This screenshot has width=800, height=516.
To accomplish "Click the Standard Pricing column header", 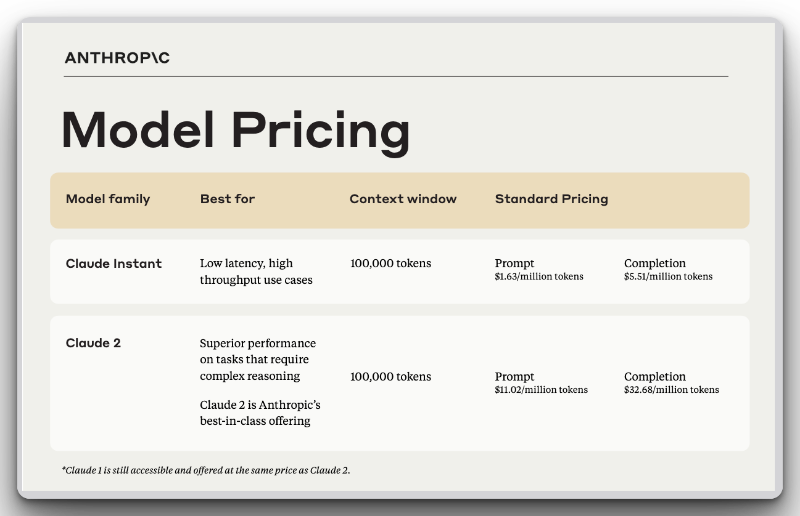I will click(551, 199).
